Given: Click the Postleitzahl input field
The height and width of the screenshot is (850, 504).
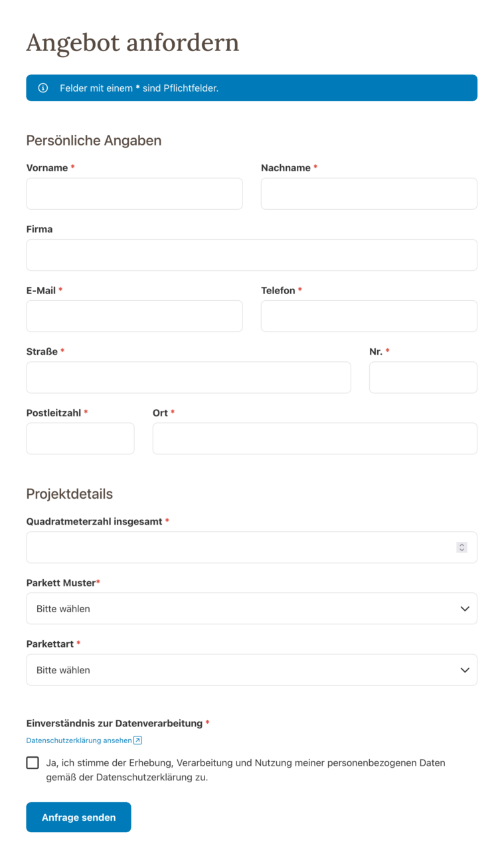Looking at the screenshot, I should (x=80, y=438).
